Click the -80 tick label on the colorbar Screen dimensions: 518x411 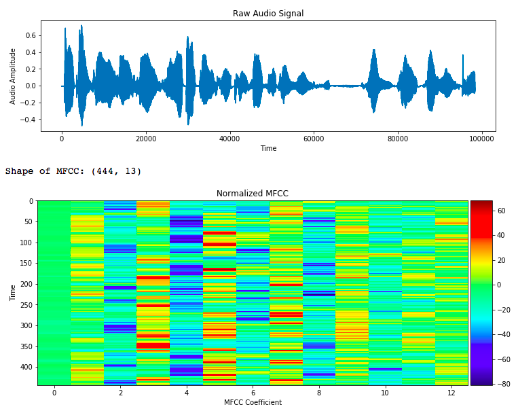(x=503, y=384)
